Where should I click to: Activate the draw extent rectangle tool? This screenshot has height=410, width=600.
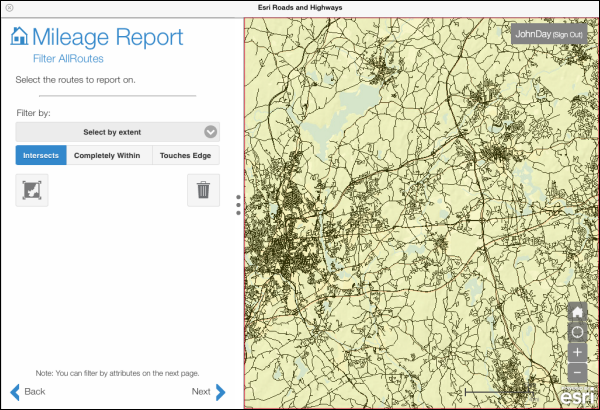tap(32, 189)
